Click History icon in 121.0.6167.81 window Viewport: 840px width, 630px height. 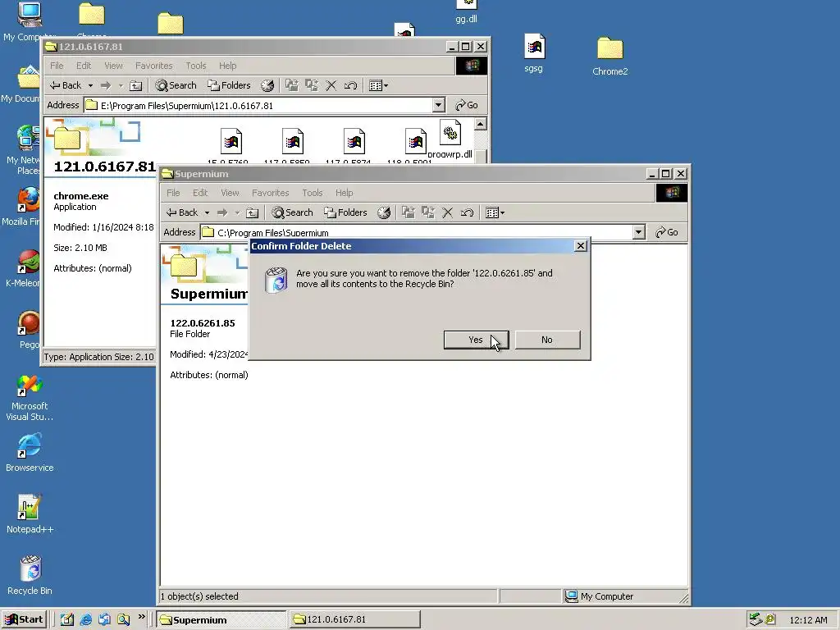click(x=267, y=85)
